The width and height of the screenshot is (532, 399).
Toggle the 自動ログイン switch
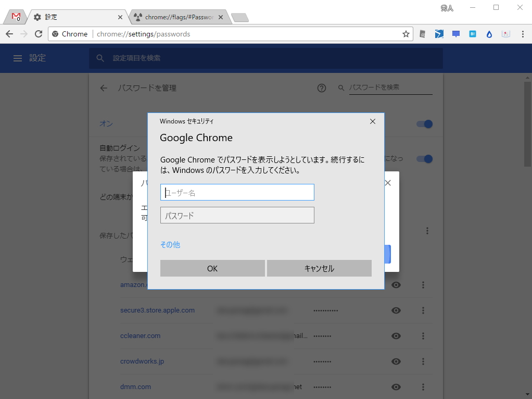[x=424, y=159]
